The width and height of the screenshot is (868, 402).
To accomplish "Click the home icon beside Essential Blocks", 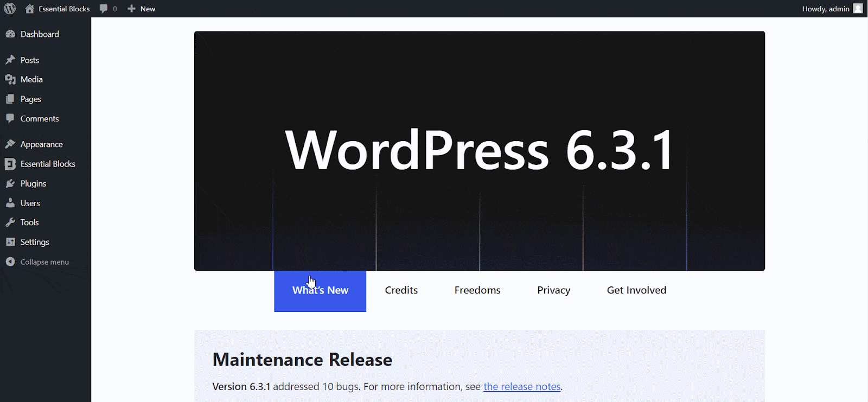I will (30, 9).
